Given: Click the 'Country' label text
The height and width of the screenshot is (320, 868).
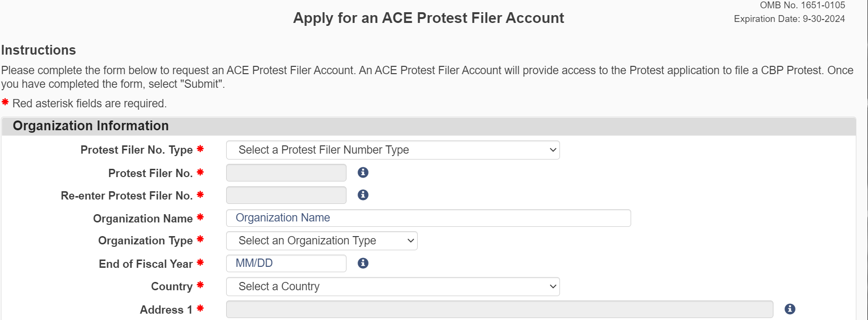Looking at the screenshot, I should [172, 287].
